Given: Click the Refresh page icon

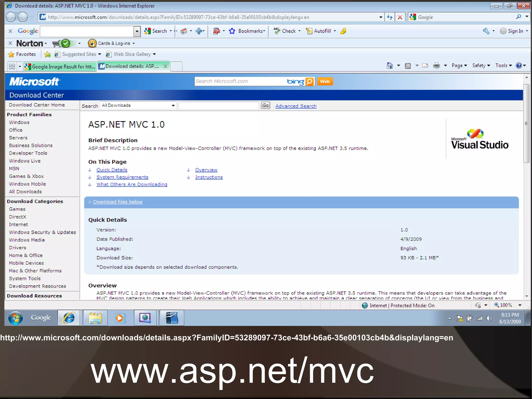Looking at the screenshot, I should [390, 17].
